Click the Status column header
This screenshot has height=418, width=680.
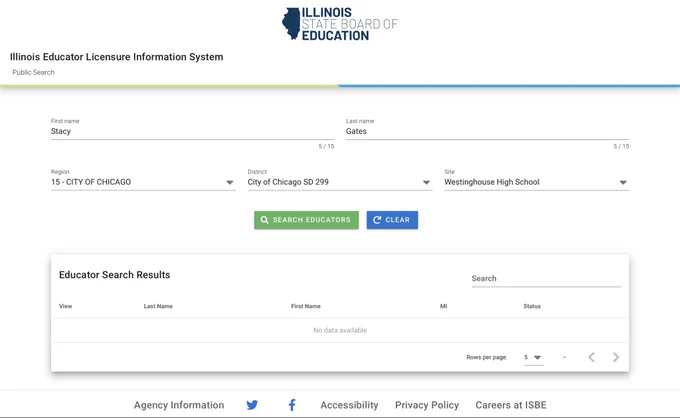click(532, 306)
